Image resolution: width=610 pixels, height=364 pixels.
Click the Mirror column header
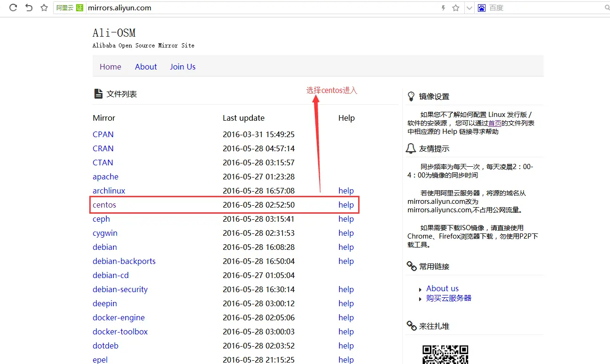tap(104, 118)
